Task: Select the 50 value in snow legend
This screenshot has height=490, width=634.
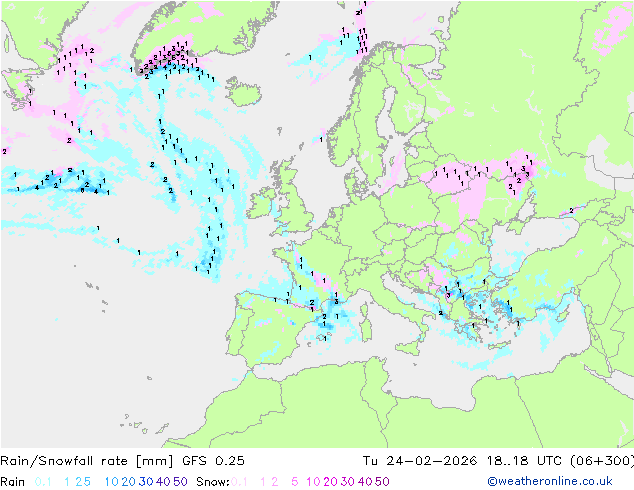Action: [382, 482]
